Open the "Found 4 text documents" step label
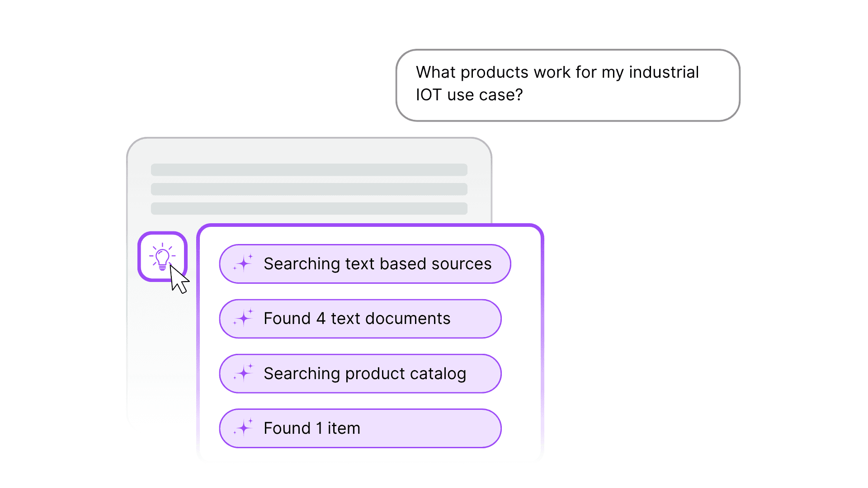Viewport: 868px width, 488px height. click(x=357, y=319)
